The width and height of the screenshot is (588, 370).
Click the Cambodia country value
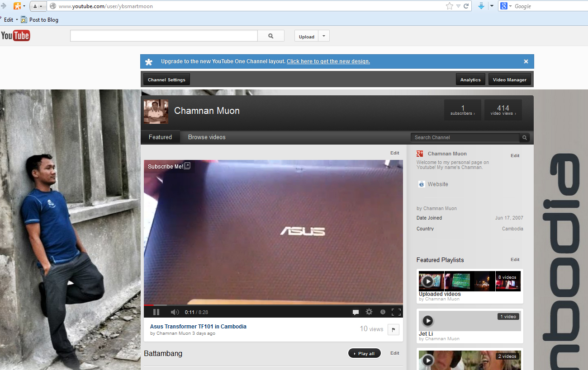pyautogui.click(x=512, y=229)
